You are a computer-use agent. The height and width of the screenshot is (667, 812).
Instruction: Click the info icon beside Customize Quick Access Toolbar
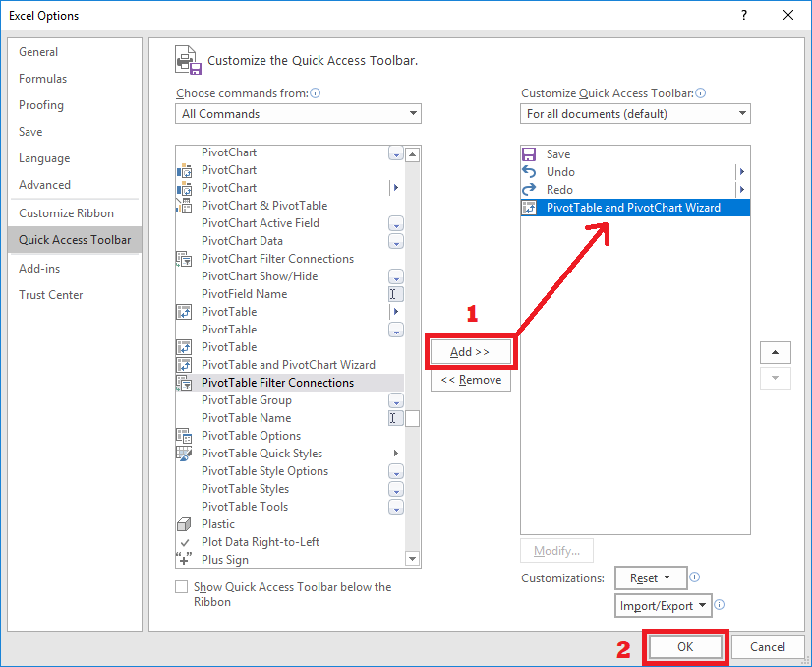(x=701, y=93)
